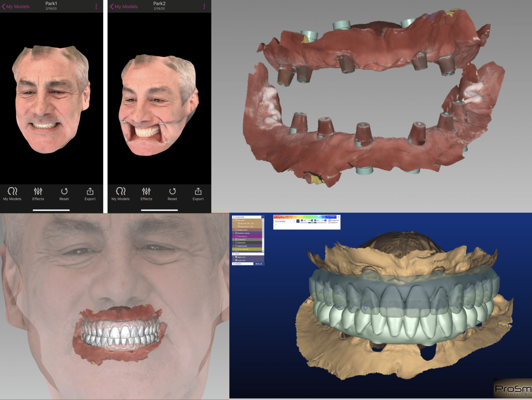Expand the Upper arch tree item
This screenshot has height=400, width=532.
click(233, 257)
